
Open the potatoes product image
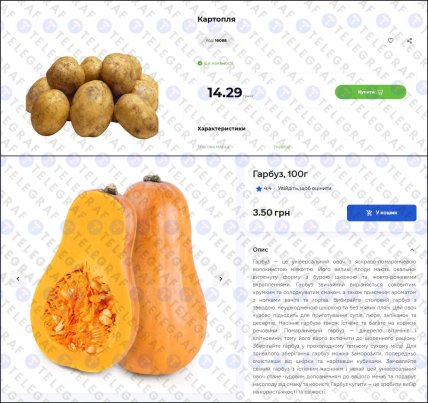coord(93,95)
